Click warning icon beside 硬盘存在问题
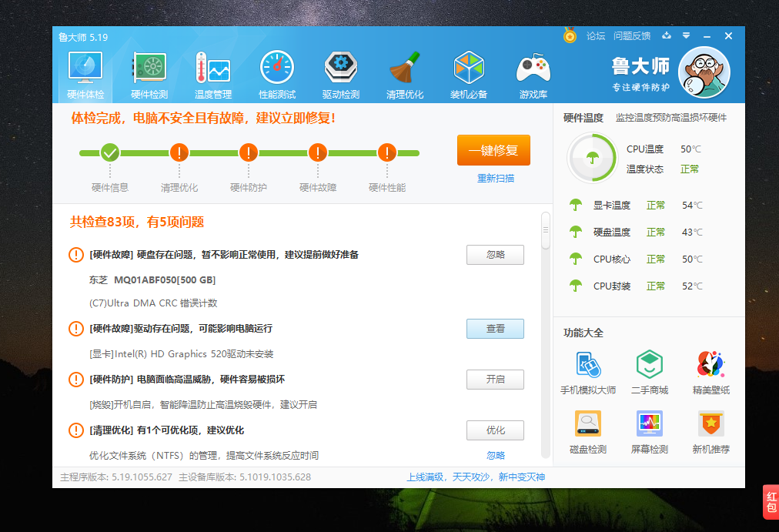Screen dimensions: 779x532 tap(76, 255)
